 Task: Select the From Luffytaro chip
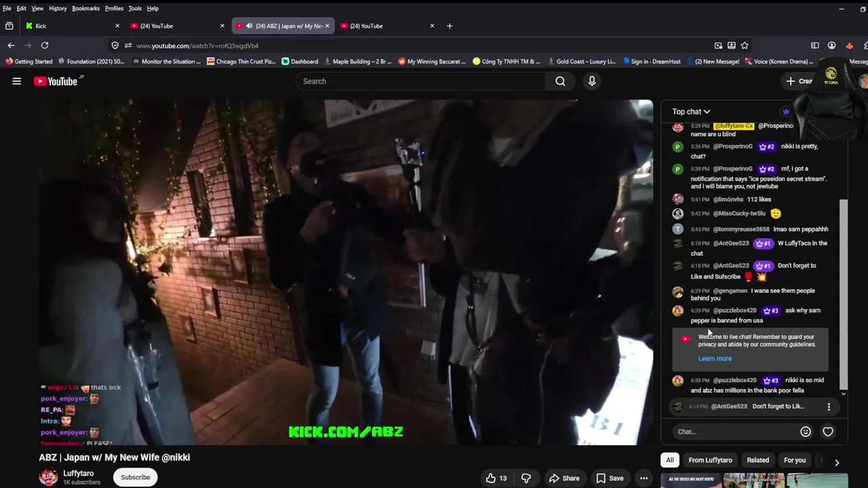coord(710,460)
